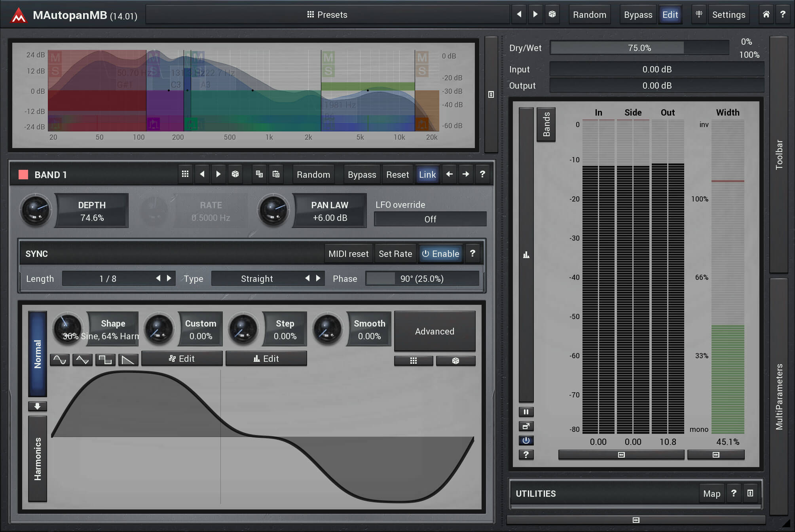This screenshot has width=795, height=532.
Task: Click the PAN LAW knob
Action: click(273, 210)
